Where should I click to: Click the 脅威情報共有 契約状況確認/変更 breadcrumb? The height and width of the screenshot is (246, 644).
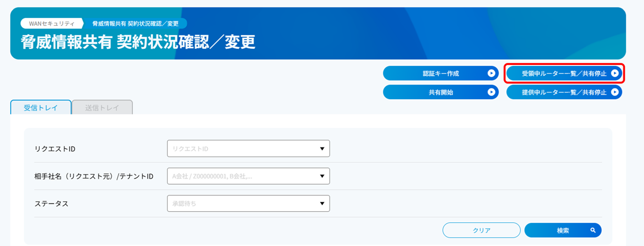tap(136, 23)
